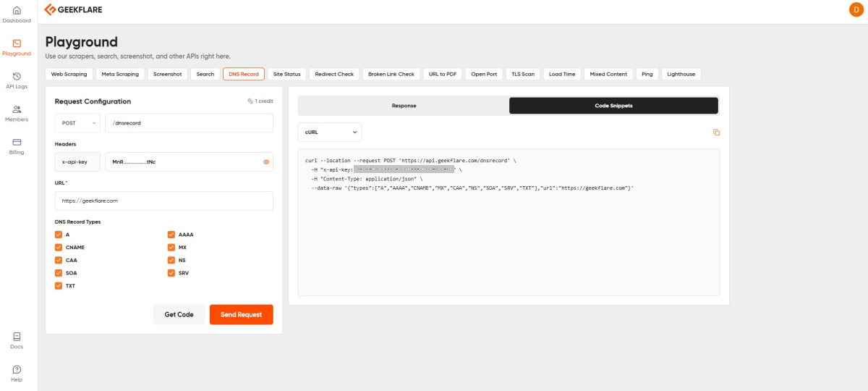This screenshot has height=391, width=868.
Task: Reveal the API key with eye icon
Action: tap(266, 161)
